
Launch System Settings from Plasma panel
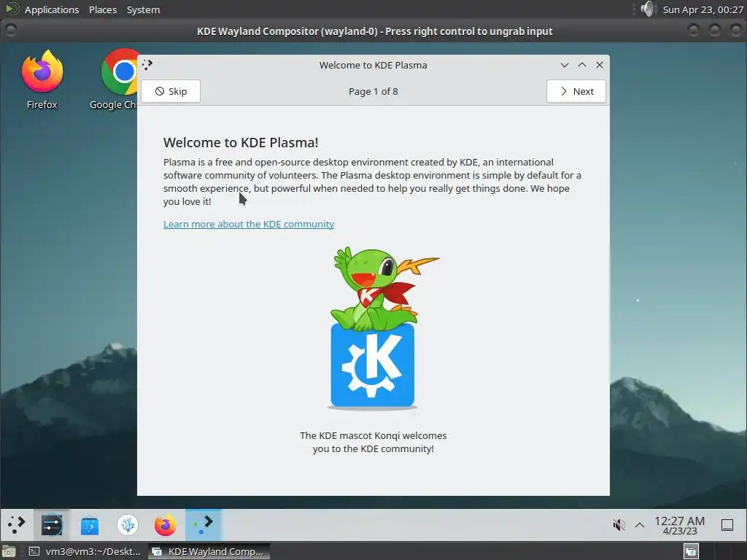click(x=52, y=525)
